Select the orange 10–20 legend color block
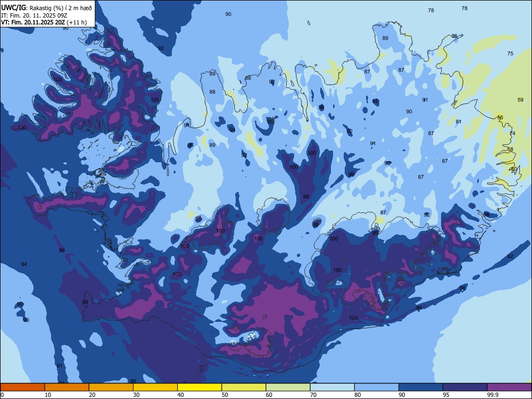This screenshot has height=399, width=532. click(67, 387)
